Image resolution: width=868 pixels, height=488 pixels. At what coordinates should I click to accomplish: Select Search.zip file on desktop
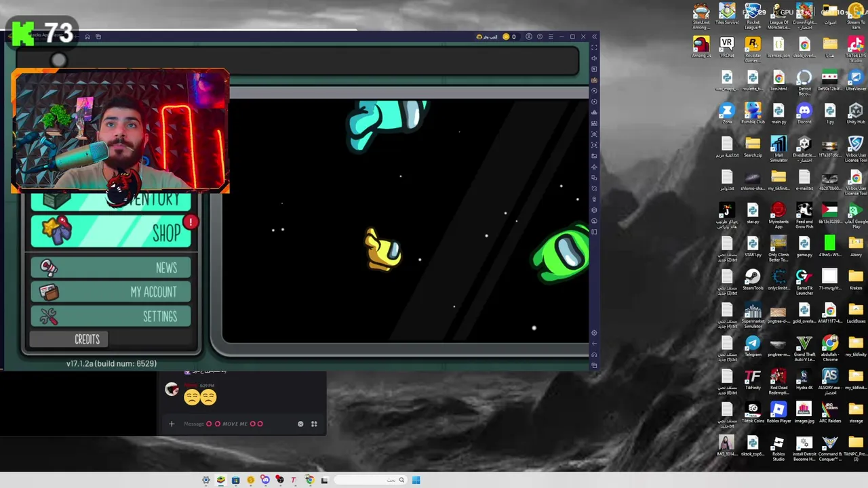(x=753, y=146)
